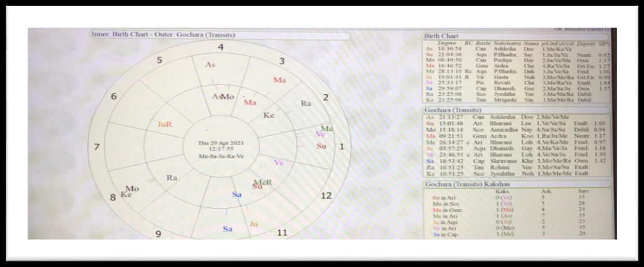The image size is (644, 267).
Task: Click the outer-ring blue 'Sa' at chart bottom
Action: coord(227,228)
